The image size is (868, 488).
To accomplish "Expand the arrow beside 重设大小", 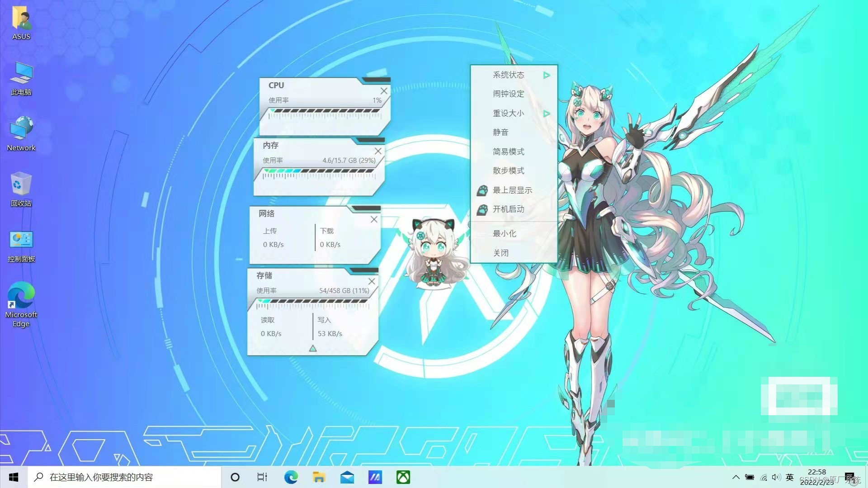I will point(547,114).
